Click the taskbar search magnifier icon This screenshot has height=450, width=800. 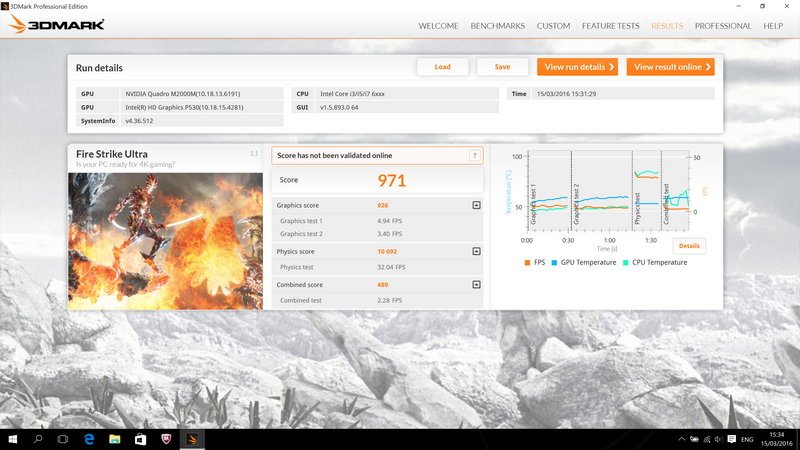click(38, 439)
